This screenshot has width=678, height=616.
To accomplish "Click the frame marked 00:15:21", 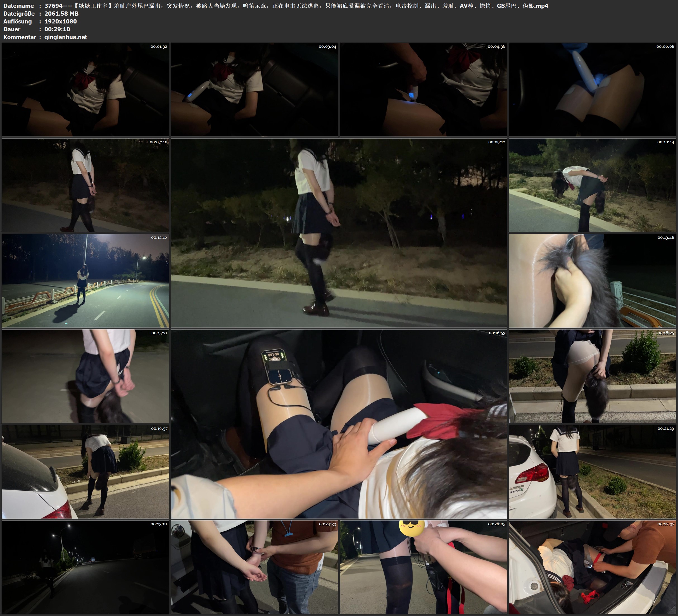I will click(85, 376).
